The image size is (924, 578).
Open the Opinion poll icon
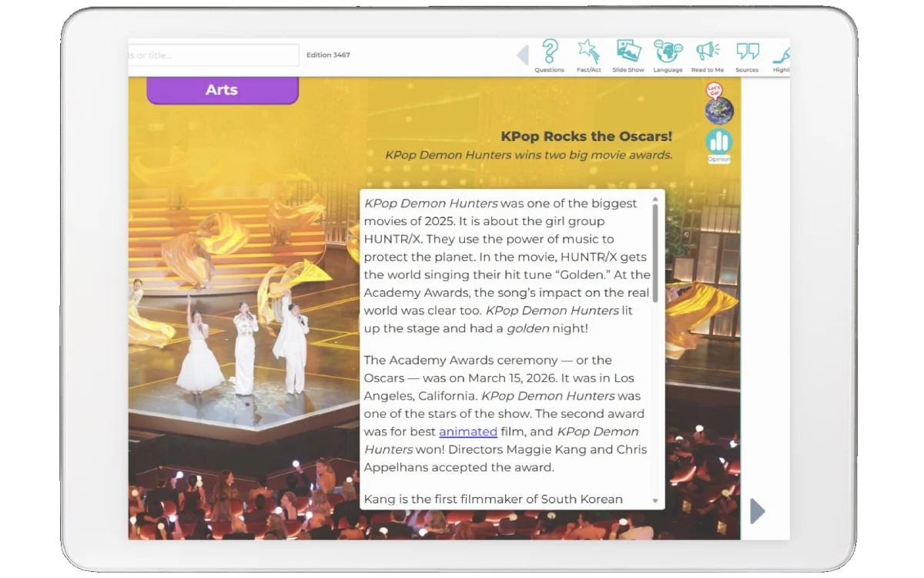[x=719, y=146]
